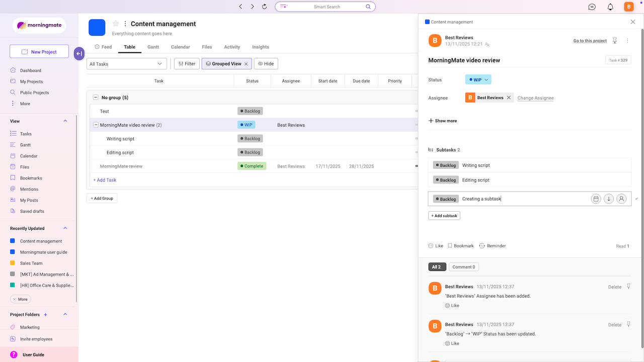Click the priority arrow icon in subtask row
The image size is (644, 362).
pyautogui.click(x=609, y=199)
